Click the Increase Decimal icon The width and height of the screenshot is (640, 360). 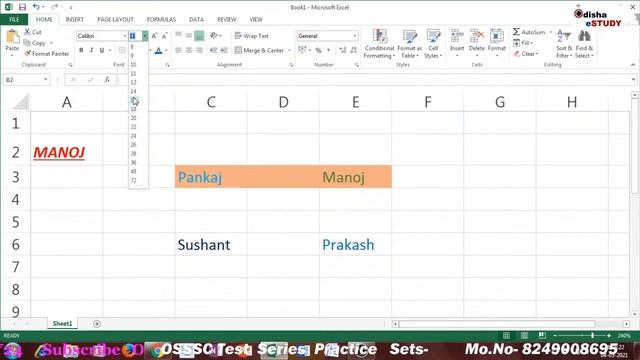[x=342, y=50]
